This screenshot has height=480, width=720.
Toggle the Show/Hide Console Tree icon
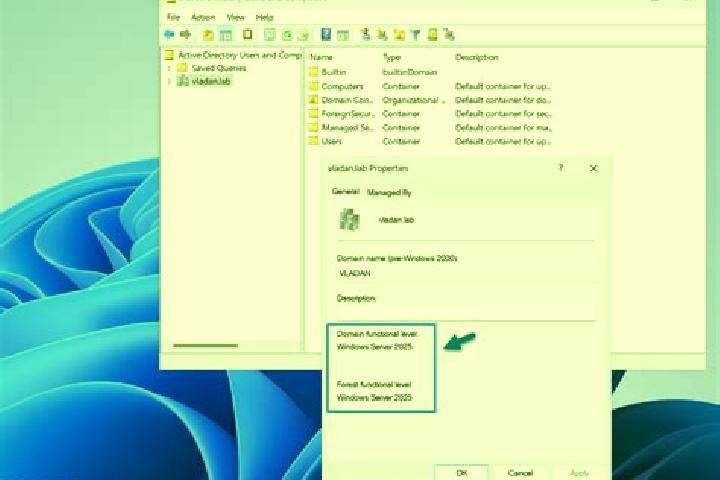coord(226,35)
